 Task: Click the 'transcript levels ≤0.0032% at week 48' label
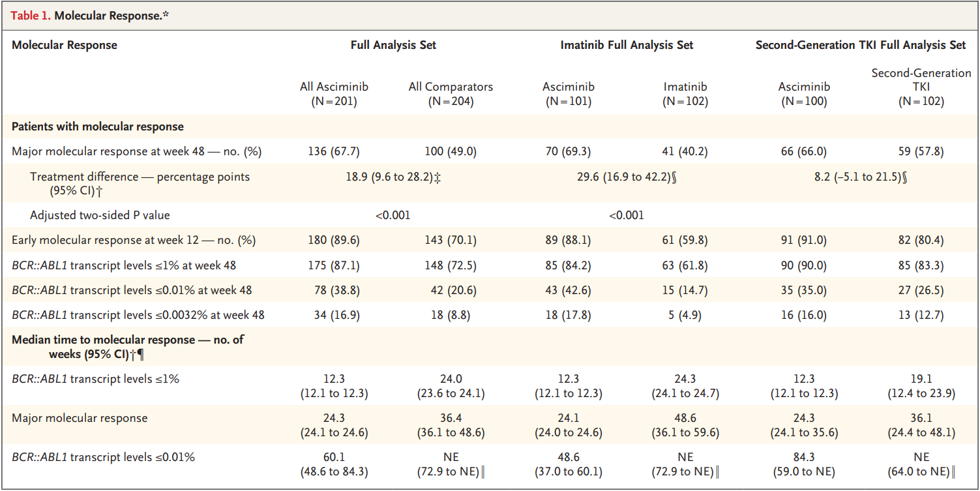138,316
